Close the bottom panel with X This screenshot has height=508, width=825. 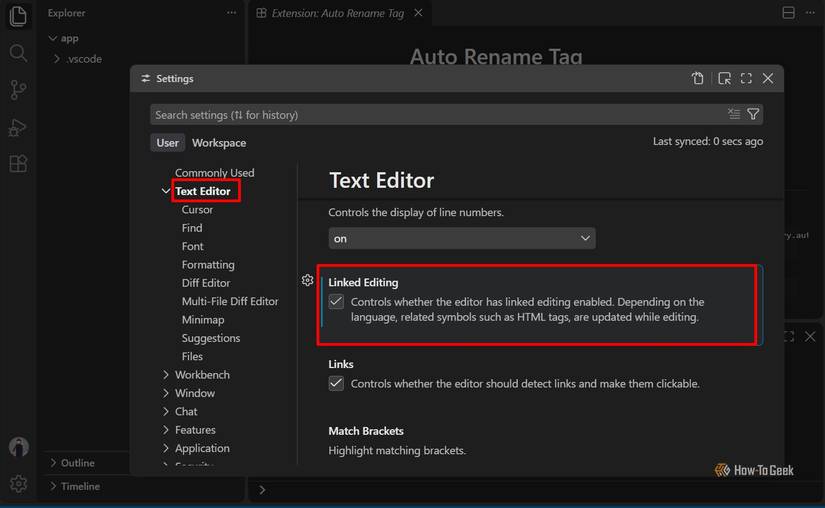coord(810,337)
